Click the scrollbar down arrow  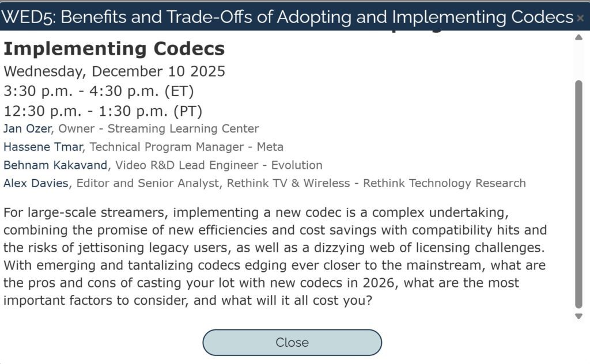[x=578, y=316]
